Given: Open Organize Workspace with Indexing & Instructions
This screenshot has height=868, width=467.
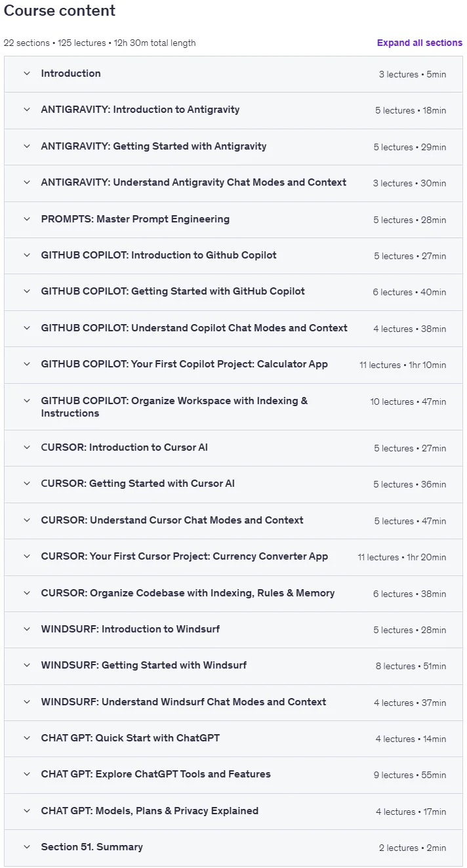Looking at the screenshot, I should (x=233, y=407).
